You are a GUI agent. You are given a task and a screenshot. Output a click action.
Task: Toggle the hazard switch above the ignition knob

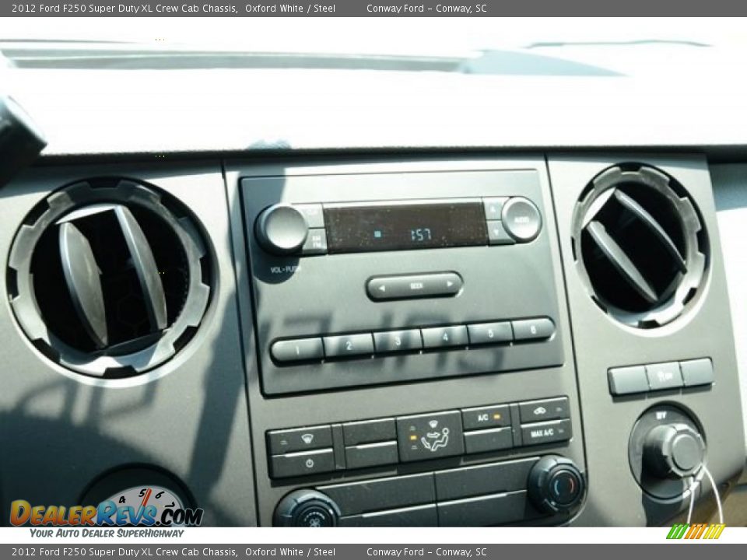tap(663, 375)
